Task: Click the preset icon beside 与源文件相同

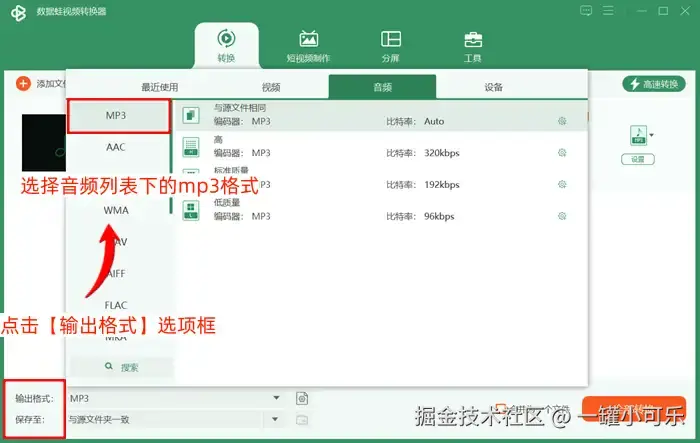Action: (191, 115)
